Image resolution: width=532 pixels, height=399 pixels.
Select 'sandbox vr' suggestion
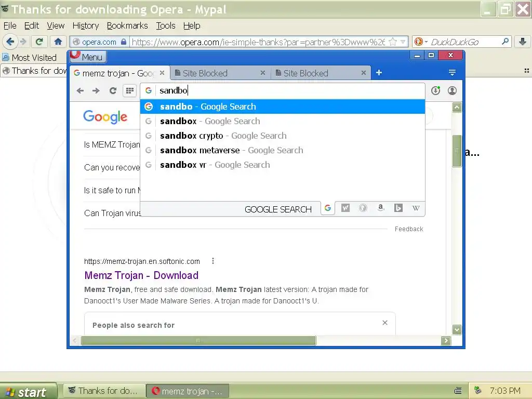(282, 165)
